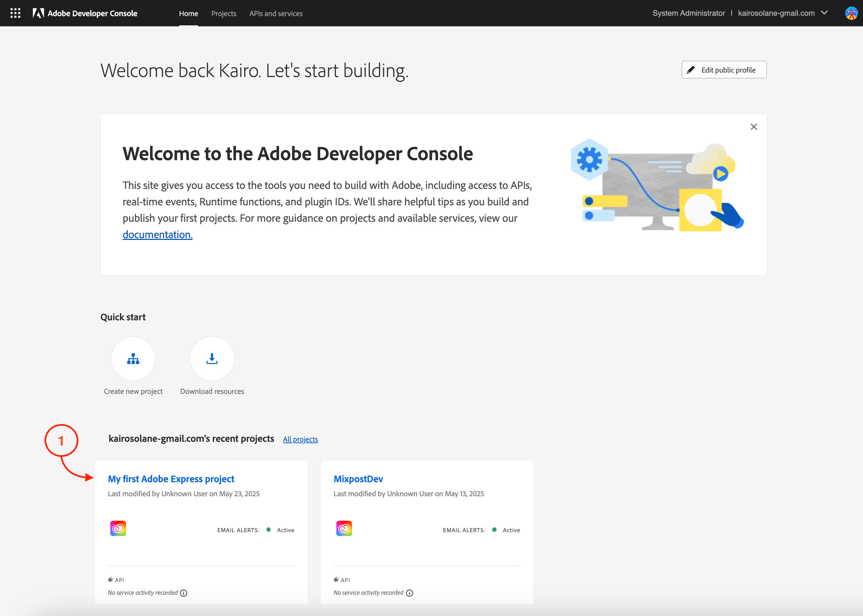863x616 pixels.
Task: Click 'No service activity recorded' in MixpostDev card
Action: (368, 592)
